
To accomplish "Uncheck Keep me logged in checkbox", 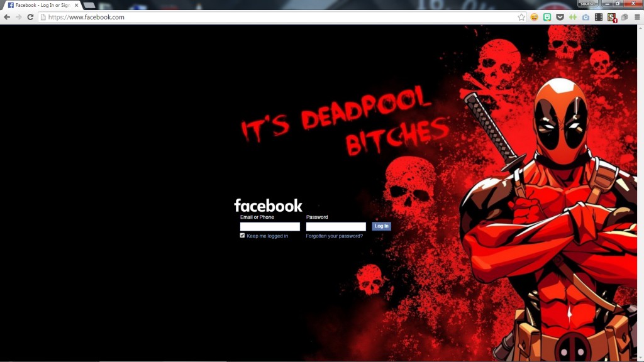I will point(242,236).
